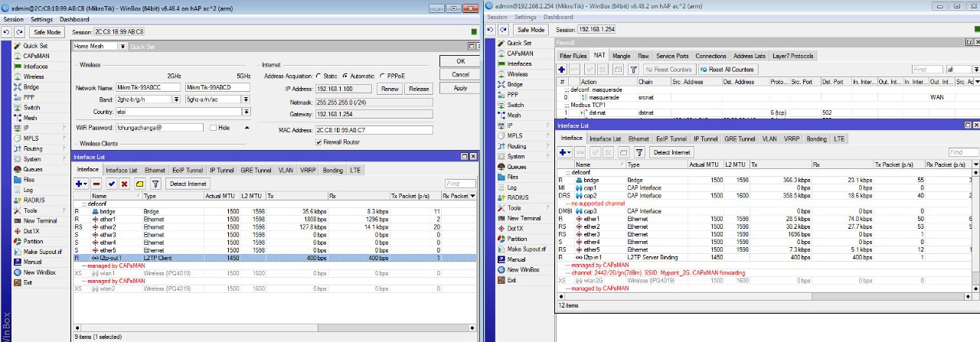Image resolution: width=980 pixels, height=342 pixels.
Task: Toggle Safe Mode in the left WinBox
Action: (x=47, y=32)
